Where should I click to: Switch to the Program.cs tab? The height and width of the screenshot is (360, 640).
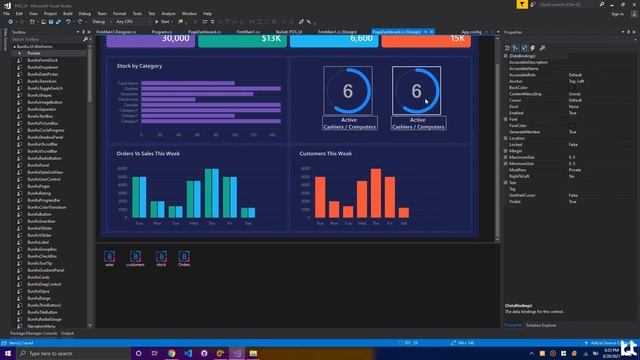click(162, 32)
